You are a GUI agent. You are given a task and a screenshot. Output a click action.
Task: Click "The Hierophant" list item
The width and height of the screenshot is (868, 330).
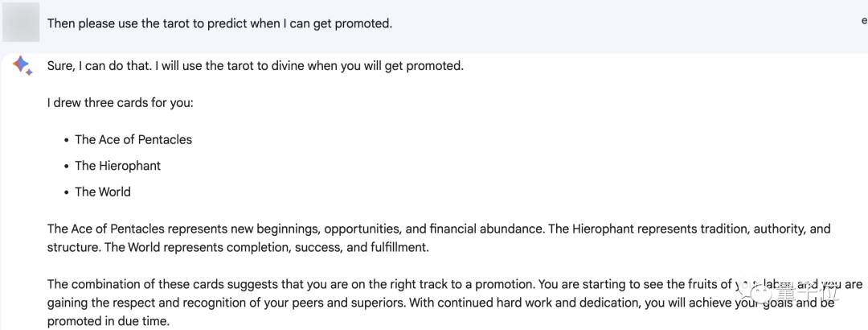click(117, 166)
